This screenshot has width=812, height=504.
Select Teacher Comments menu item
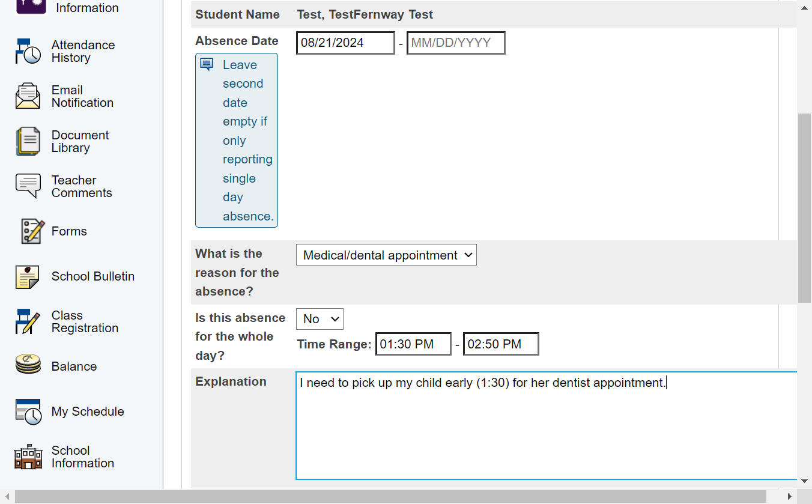pyautogui.click(x=82, y=186)
